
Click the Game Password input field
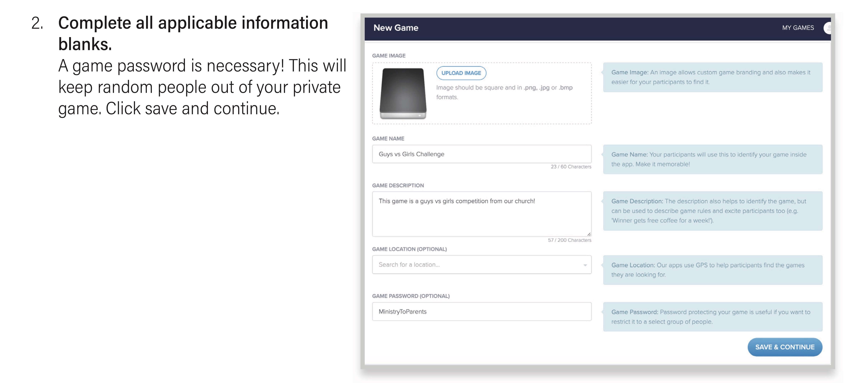coord(481,312)
